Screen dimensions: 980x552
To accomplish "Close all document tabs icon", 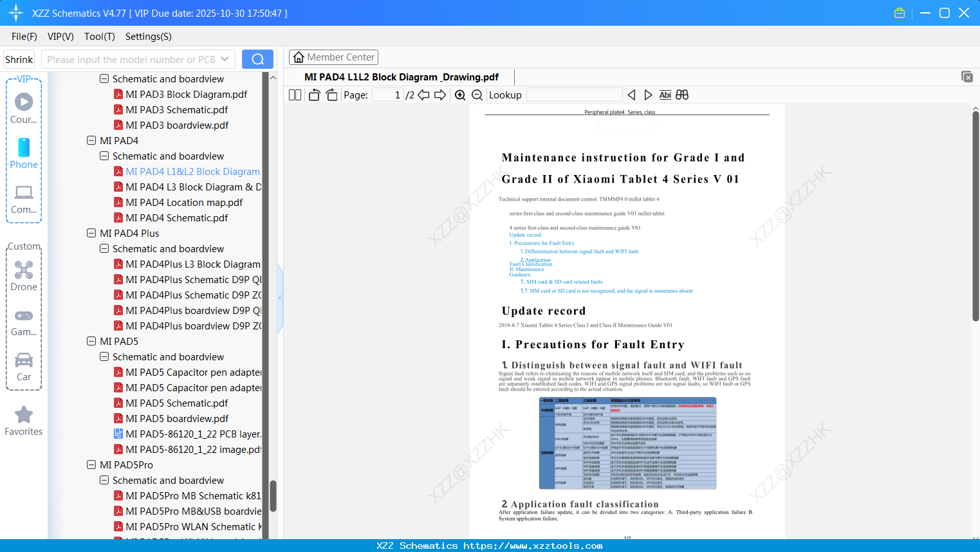I will 966,77.
